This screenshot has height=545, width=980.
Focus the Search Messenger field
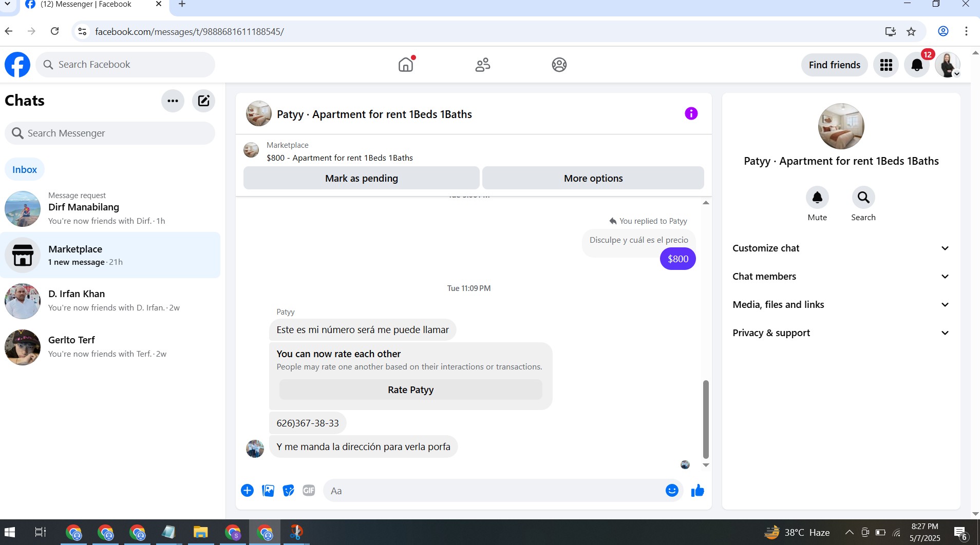(110, 133)
